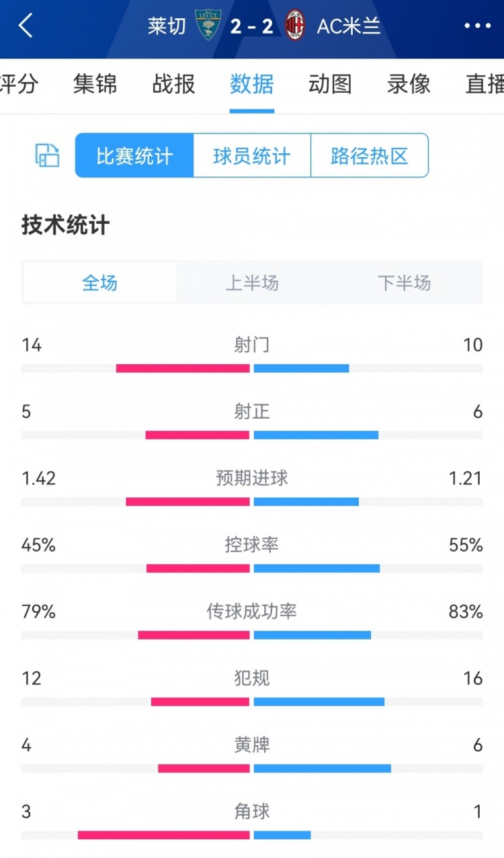This screenshot has width=504, height=858.
Task: Open the more options (three dots) menu
Action: pos(478,26)
